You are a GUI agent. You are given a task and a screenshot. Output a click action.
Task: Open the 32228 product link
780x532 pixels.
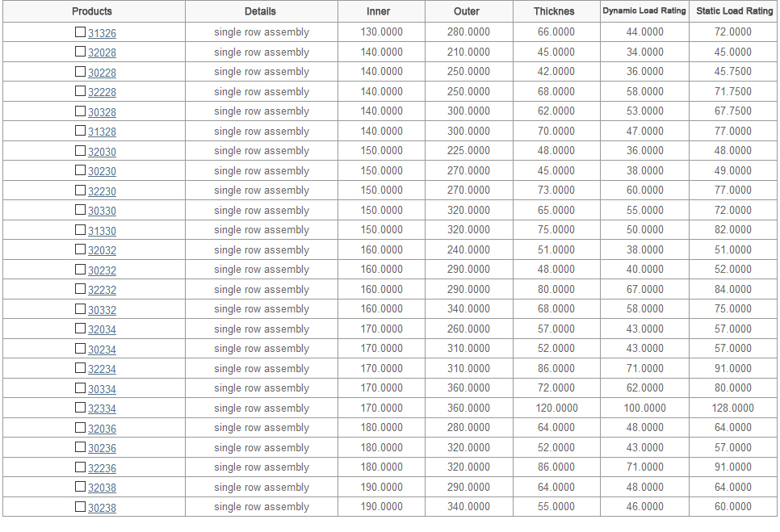click(102, 92)
